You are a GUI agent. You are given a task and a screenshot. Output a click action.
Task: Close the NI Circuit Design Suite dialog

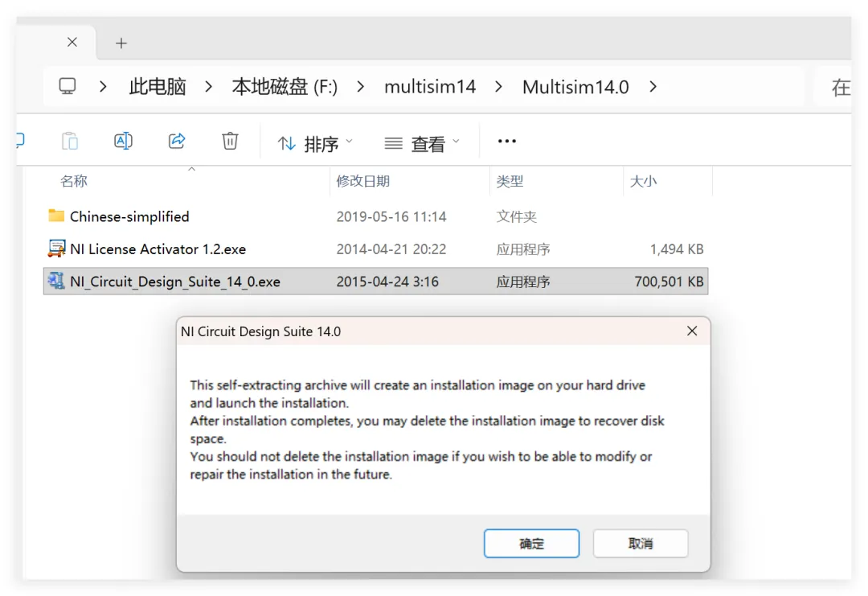pyautogui.click(x=692, y=331)
